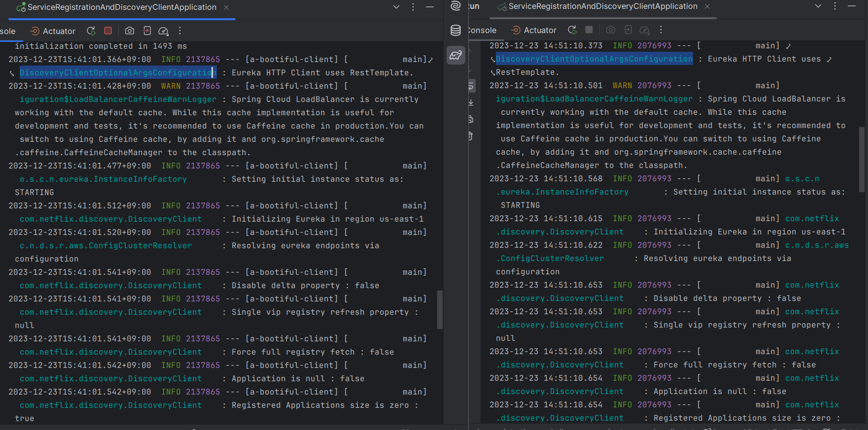This screenshot has width=868, height=430.
Task: Click iguration$LoadBalancerCaffeineWarnLogger in right console
Action: pos(594,99)
